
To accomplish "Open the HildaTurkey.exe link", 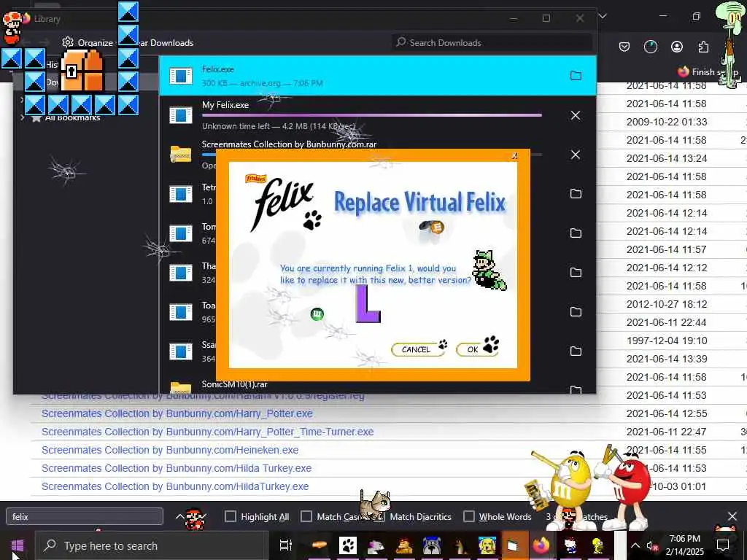I will point(175,486).
